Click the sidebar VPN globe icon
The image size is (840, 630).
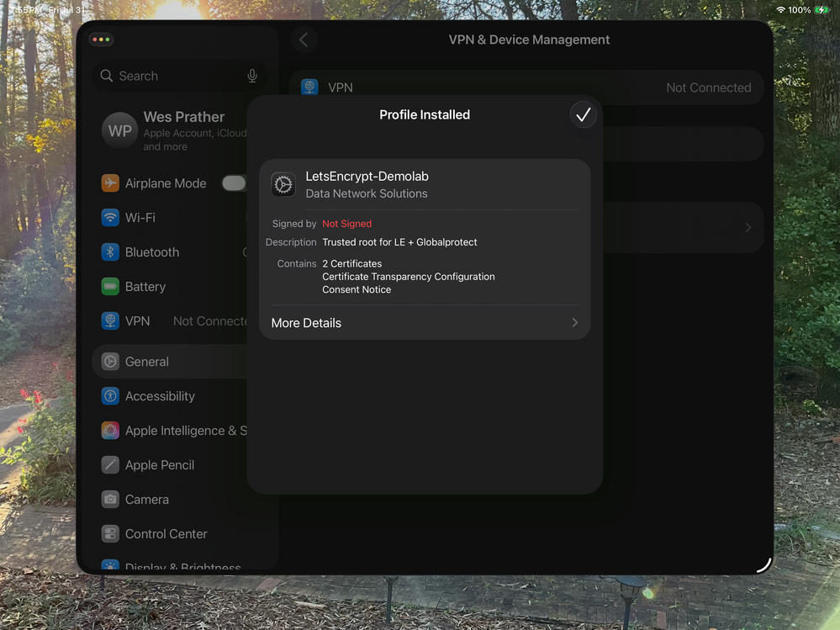pos(110,321)
